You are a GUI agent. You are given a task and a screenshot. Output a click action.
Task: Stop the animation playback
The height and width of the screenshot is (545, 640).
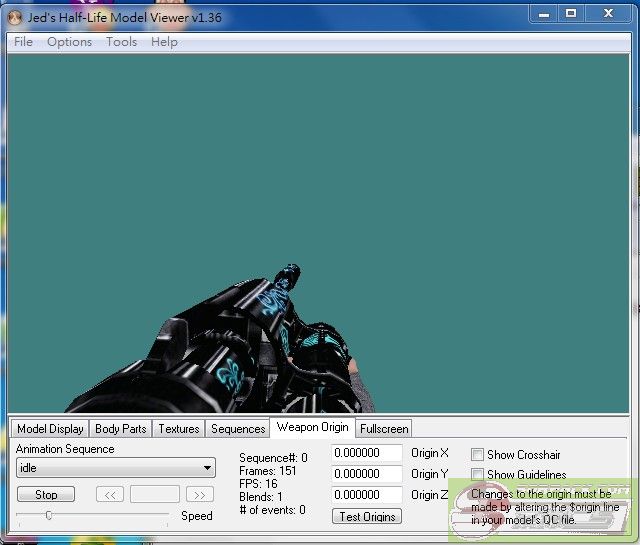(x=47, y=494)
